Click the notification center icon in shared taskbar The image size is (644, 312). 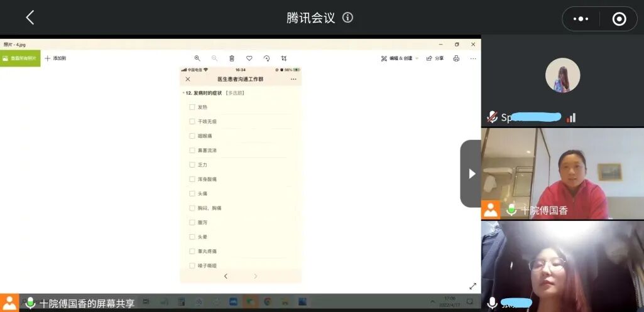[x=470, y=302]
